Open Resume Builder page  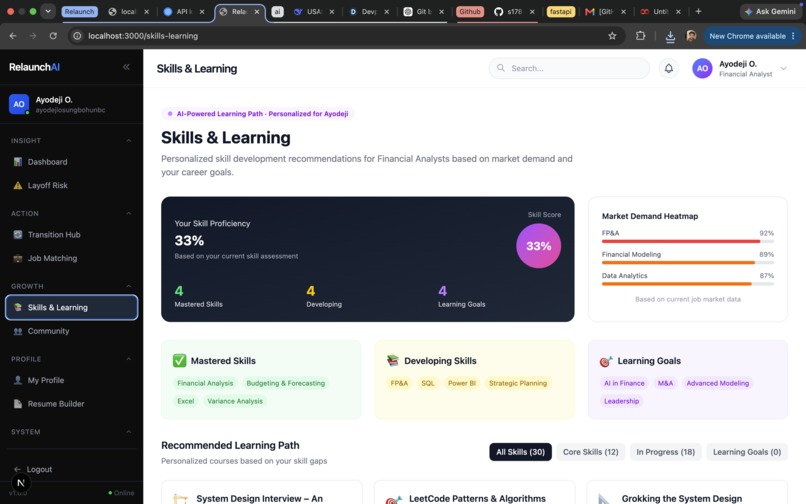tap(71, 404)
